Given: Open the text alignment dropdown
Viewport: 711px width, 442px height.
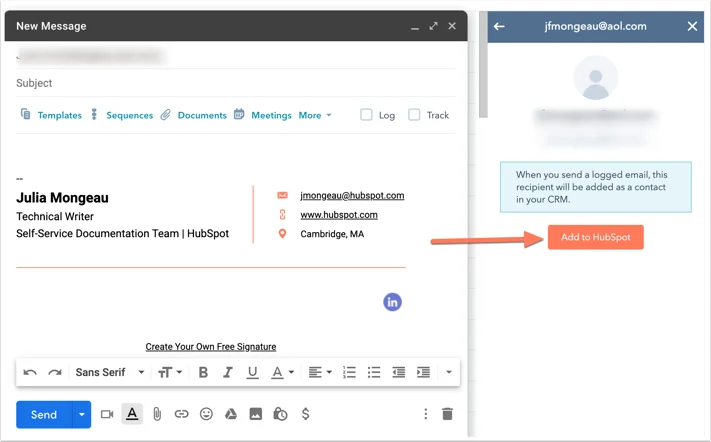Looking at the screenshot, I should (x=320, y=372).
